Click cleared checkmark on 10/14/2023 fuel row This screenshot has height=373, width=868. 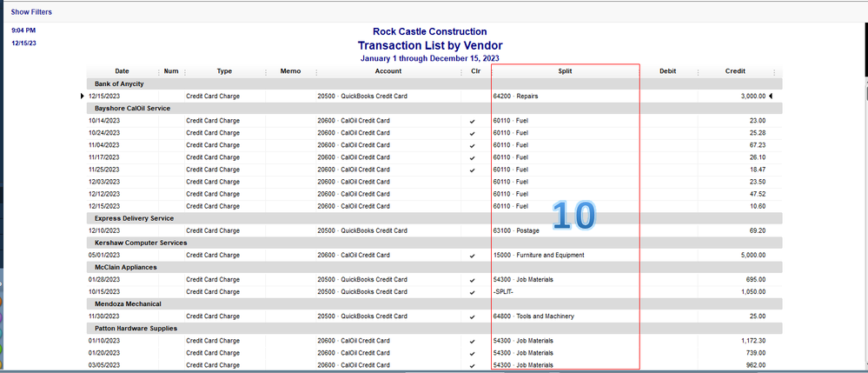pyautogui.click(x=473, y=121)
